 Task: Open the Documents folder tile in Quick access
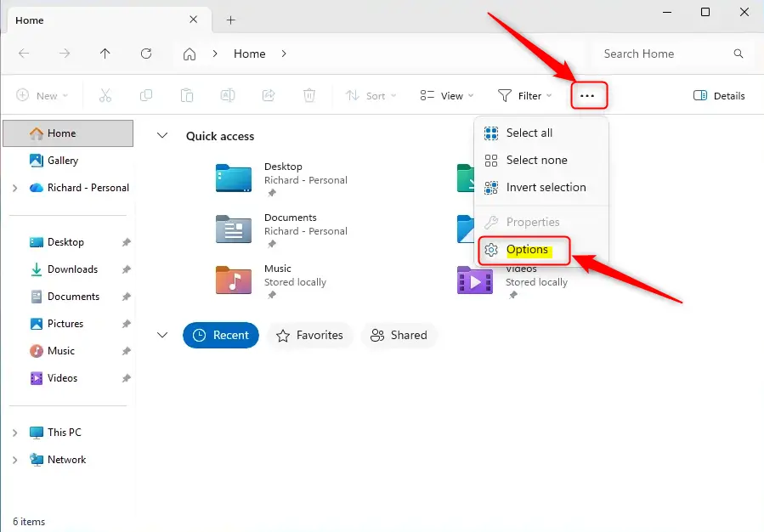(282, 230)
